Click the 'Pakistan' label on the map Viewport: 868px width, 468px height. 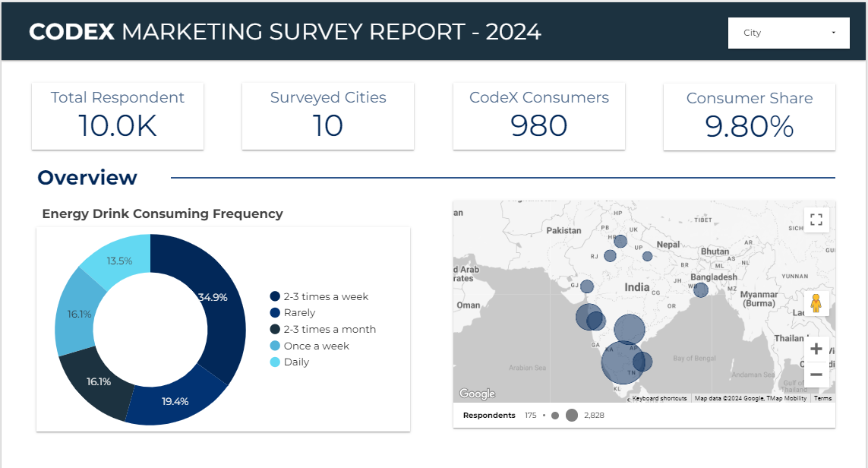(x=564, y=230)
